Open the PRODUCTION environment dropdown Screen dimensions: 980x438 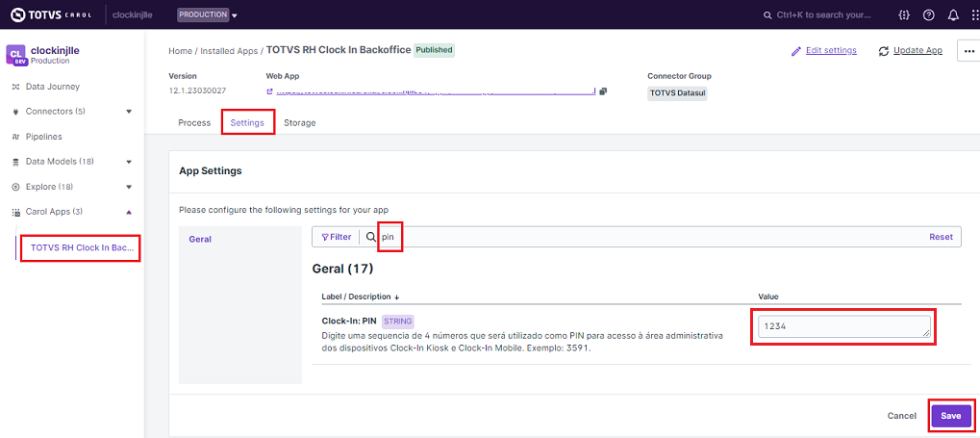click(207, 15)
